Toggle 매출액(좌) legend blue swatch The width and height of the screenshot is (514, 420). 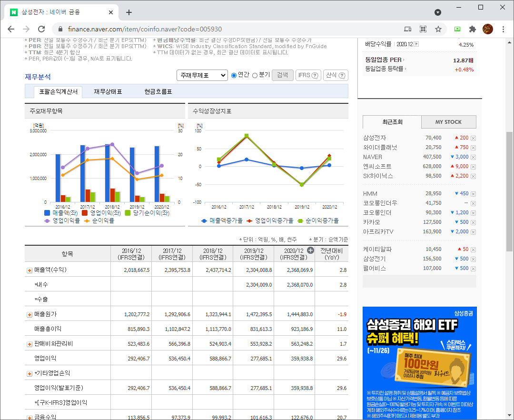[x=47, y=213]
